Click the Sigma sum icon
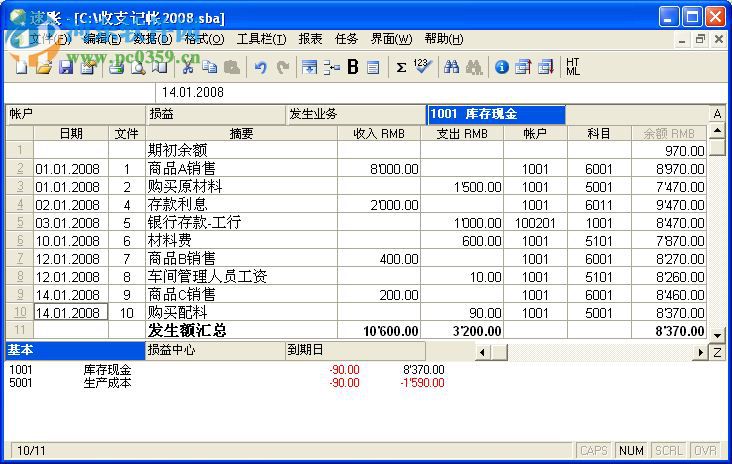The width and height of the screenshot is (732, 464). tap(401, 67)
